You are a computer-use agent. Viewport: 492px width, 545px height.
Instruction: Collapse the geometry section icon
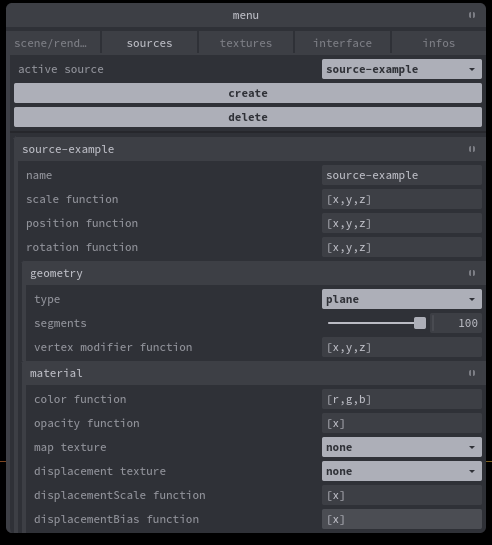coord(472,273)
